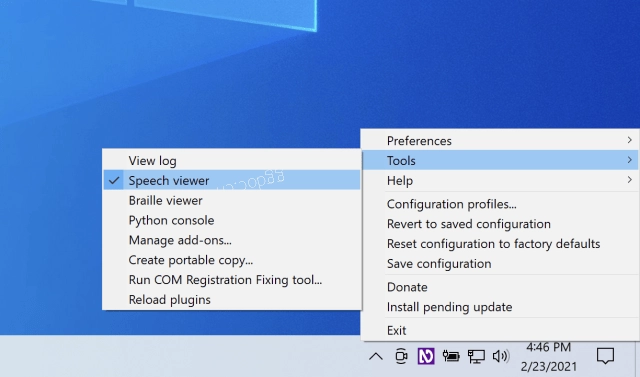This screenshot has width=640, height=377.
Task: Open Configuration profiles...
Action: [500, 204]
